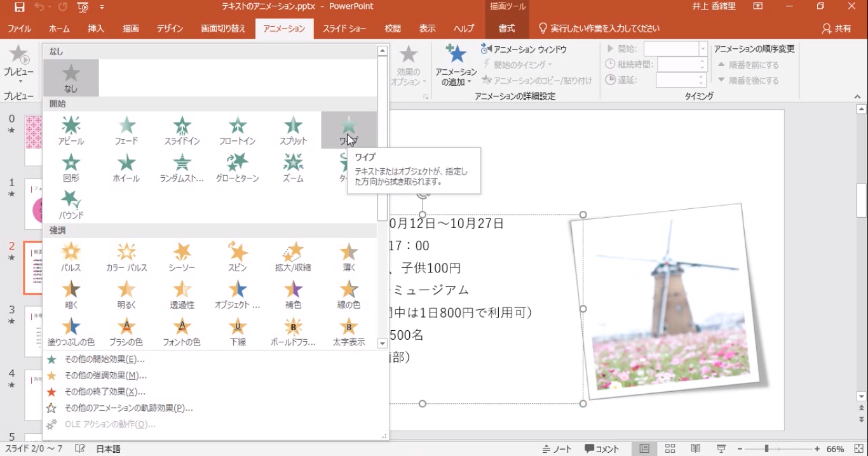The height and width of the screenshot is (456, 868).
Task: Click the windmill photo on slide
Action: 669,303
